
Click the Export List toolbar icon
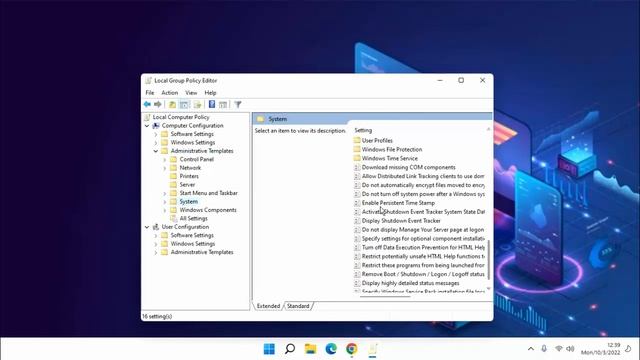point(198,104)
